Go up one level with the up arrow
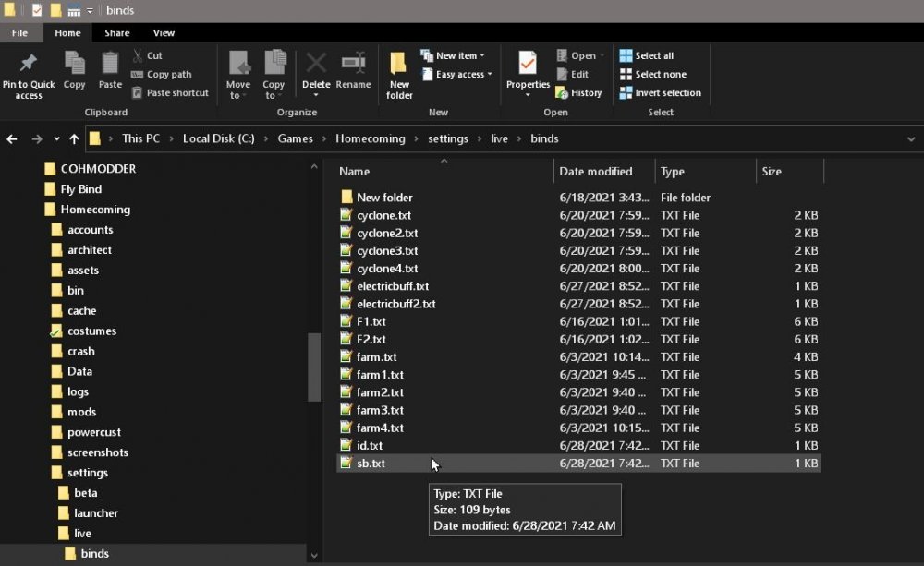Screen dimensions: 924x566 pos(74,138)
